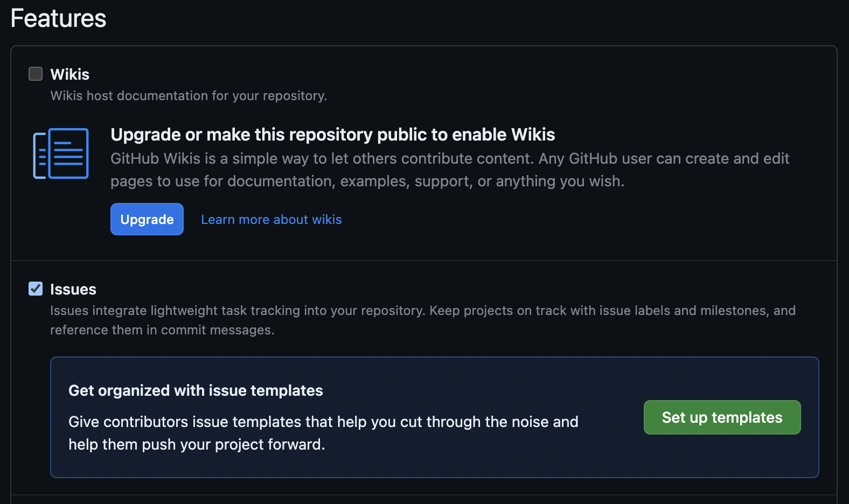Click the Get organized with issue templates heading
The width and height of the screenshot is (849, 504).
click(196, 390)
